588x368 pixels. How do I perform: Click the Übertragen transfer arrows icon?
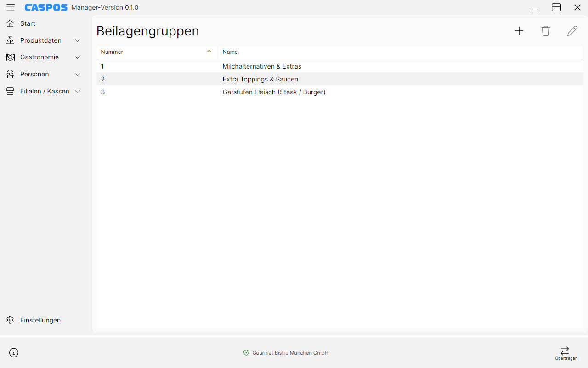565,351
